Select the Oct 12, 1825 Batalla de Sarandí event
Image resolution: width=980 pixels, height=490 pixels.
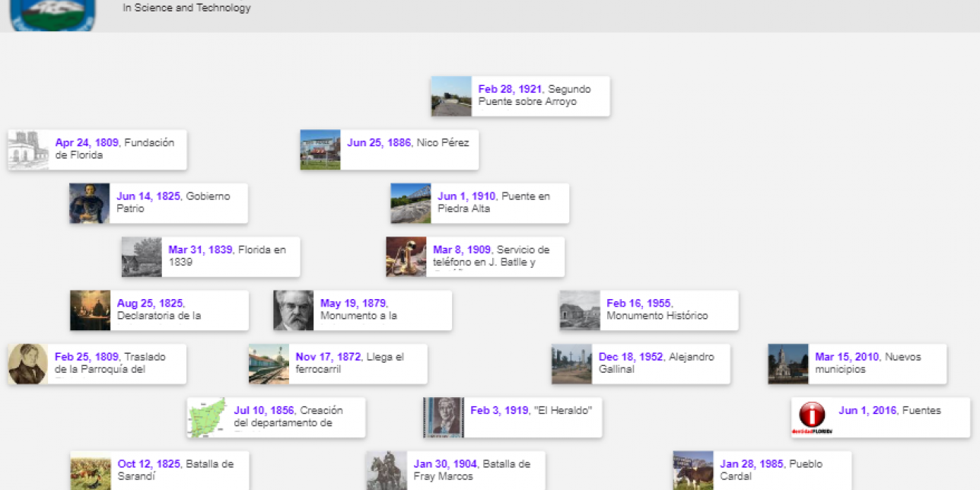(x=179, y=469)
